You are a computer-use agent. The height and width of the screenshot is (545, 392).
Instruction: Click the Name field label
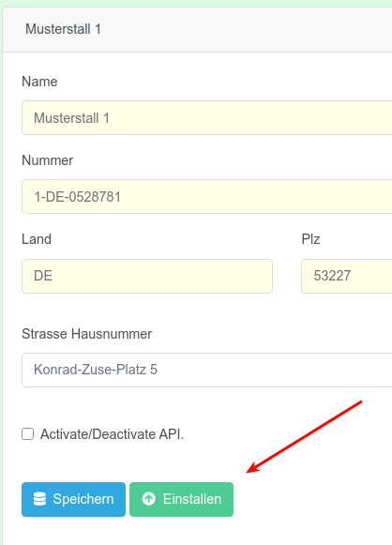[39, 82]
